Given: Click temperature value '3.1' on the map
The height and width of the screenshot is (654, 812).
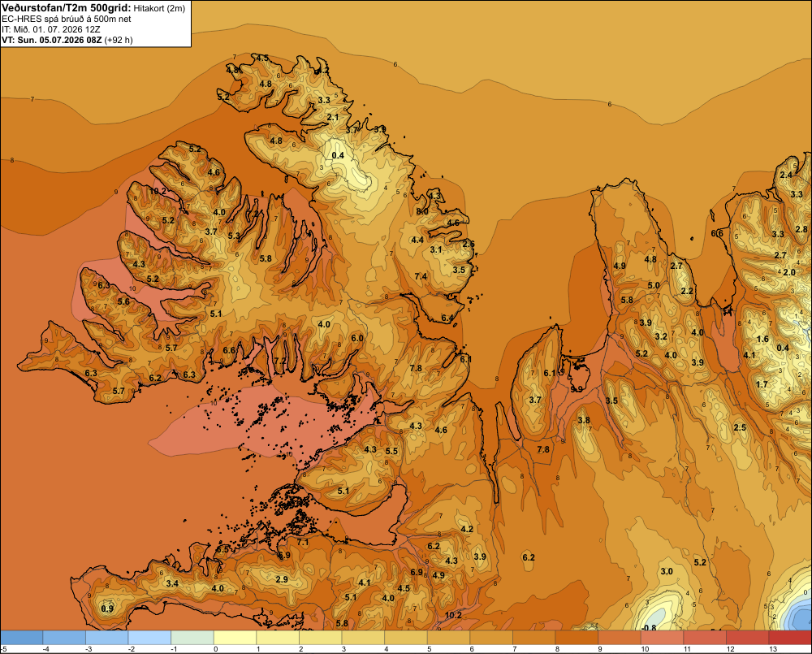Looking at the screenshot, I should [x=436, y=249].
